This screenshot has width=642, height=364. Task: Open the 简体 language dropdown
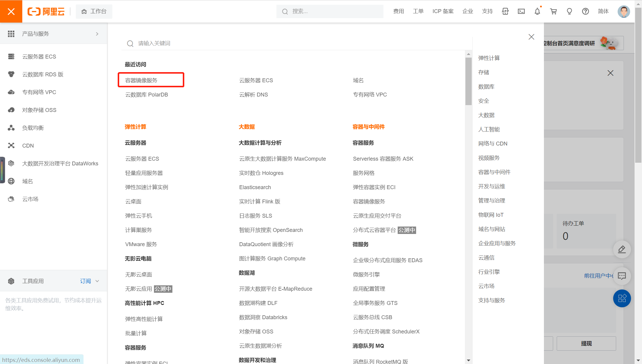click(603, 11)
